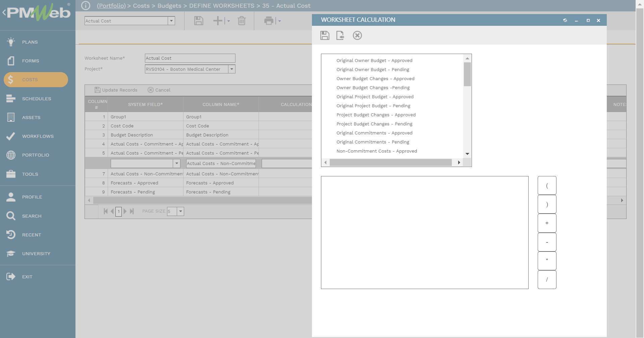The image size is (644, 338).
Task: Click into the calculation formula text area
Action: (x=424, y=232)
